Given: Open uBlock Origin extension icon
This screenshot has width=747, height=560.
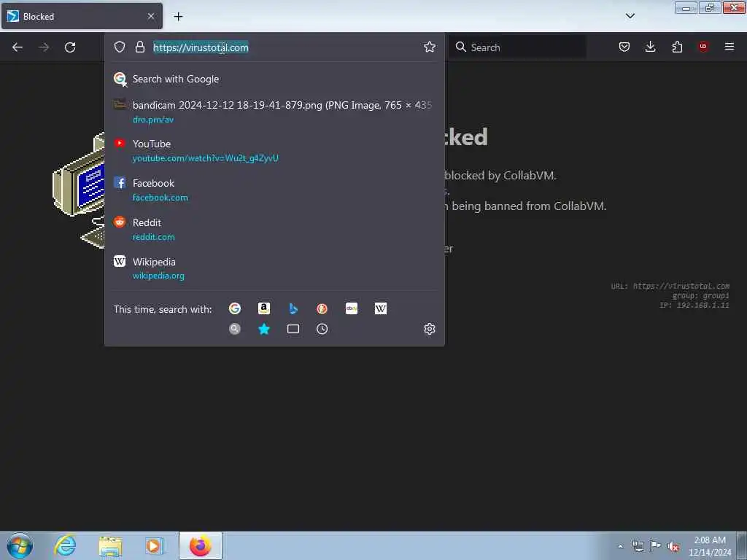Looking at the screenshot, I should coord(703,47).
